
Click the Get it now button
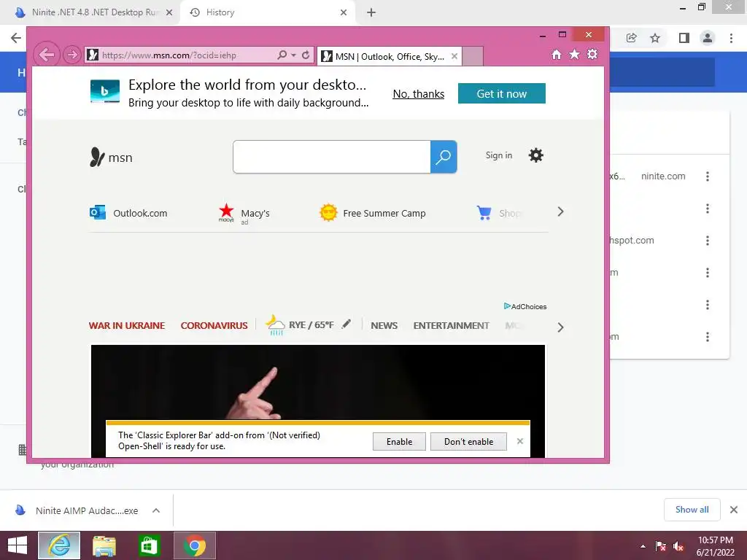pyautogui.click(x=502, y=93)
